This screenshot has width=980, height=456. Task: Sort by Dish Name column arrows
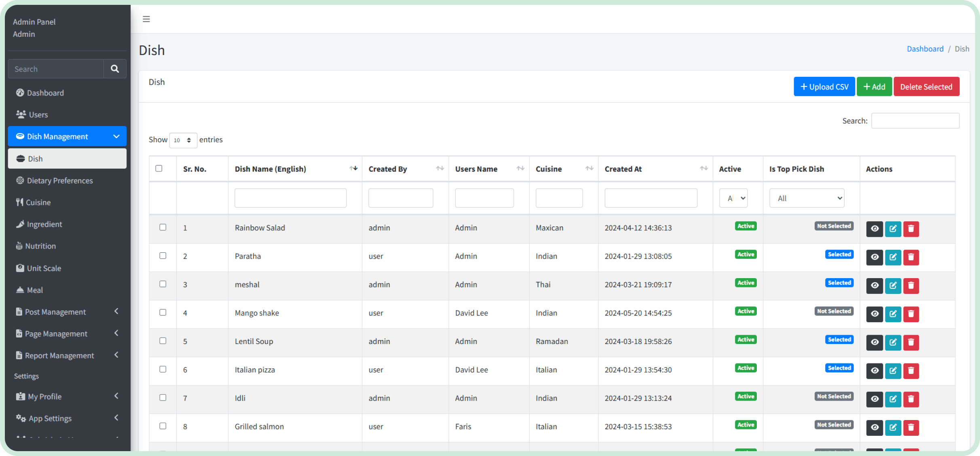353,169
